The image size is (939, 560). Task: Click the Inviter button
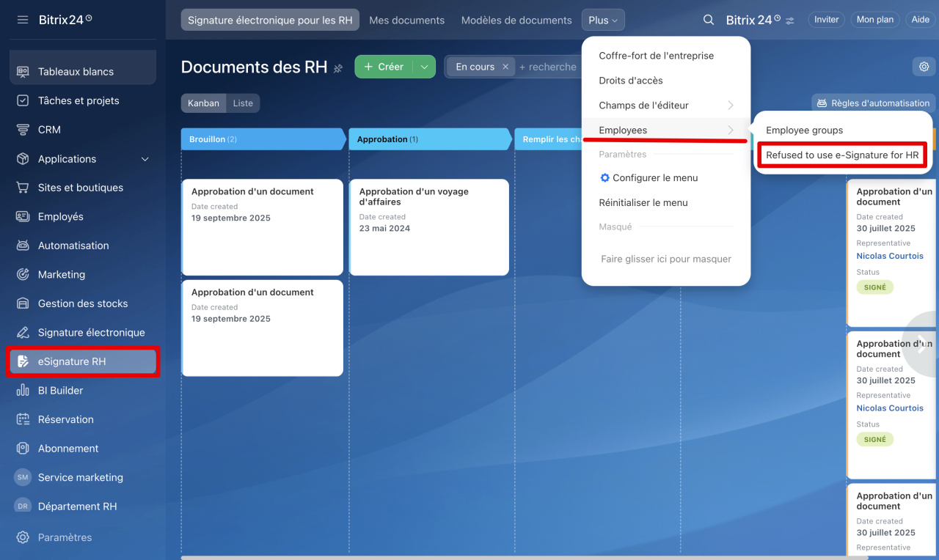click(x=826, y=20)
